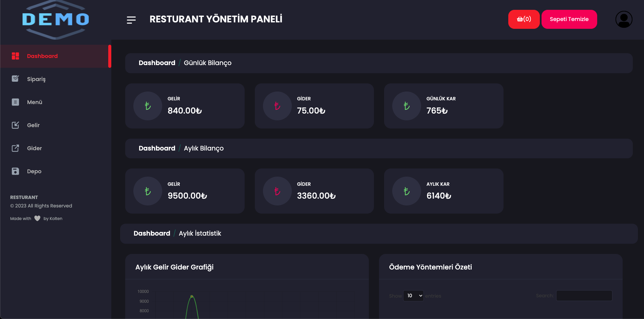This screenshot has height=319, width=644.
Task: Click the Menü list icon
Action: coord(15,102)
